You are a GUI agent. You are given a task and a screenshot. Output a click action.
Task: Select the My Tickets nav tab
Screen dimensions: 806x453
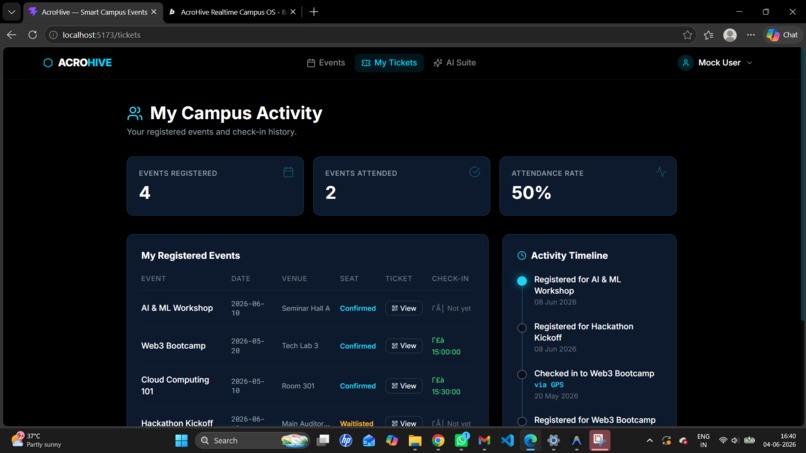pos(389,63)
